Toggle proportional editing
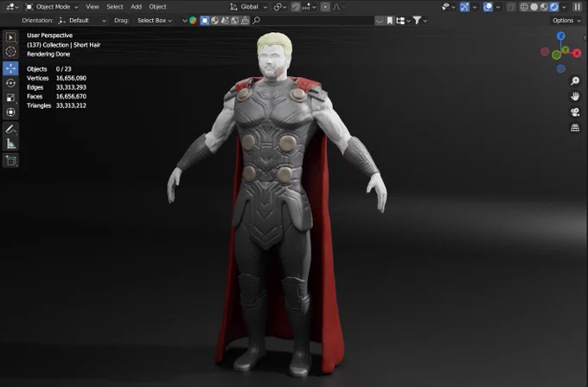Image resolution: width=588 pixels, height=387 pixels. pyautogui.click(x=325, y=7)
